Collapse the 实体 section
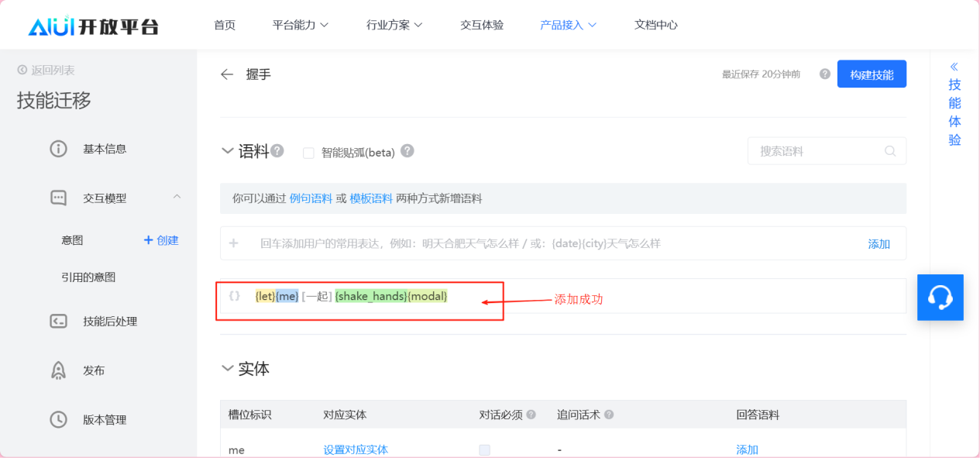Screen dimensions: 980x458 pos(227,368)
